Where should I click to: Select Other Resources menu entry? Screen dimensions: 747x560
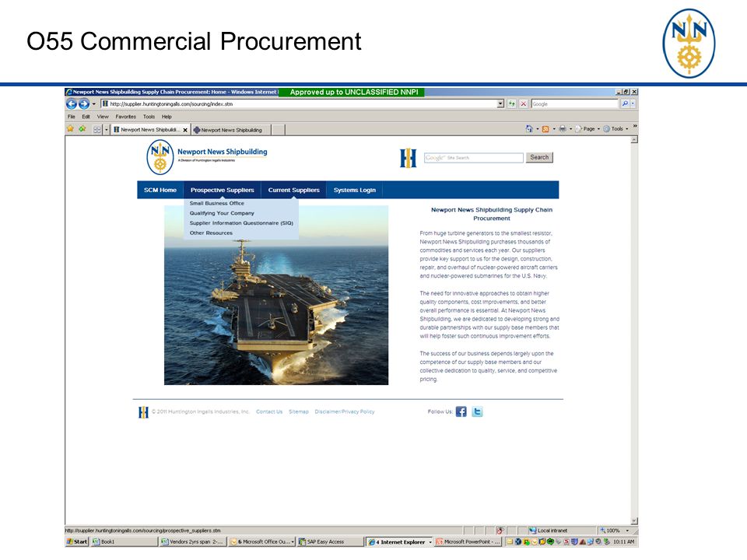pyautogui.click(x=211, y=233)
